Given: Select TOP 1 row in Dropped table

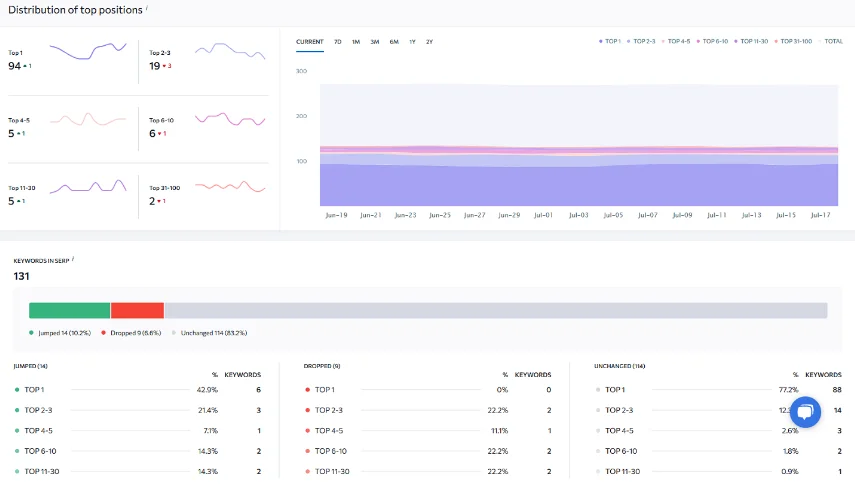Looking at the screenshot, I should click(x=428, y=390).
